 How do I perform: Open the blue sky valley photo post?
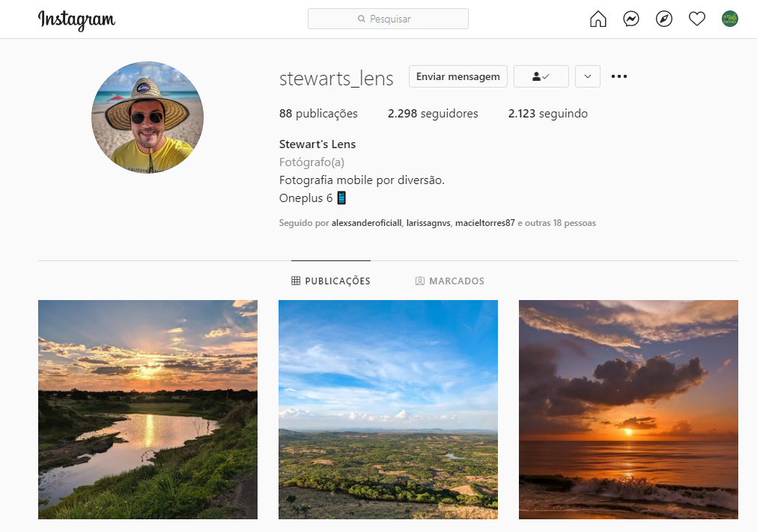pyautogui.click(x=388, y=409)
